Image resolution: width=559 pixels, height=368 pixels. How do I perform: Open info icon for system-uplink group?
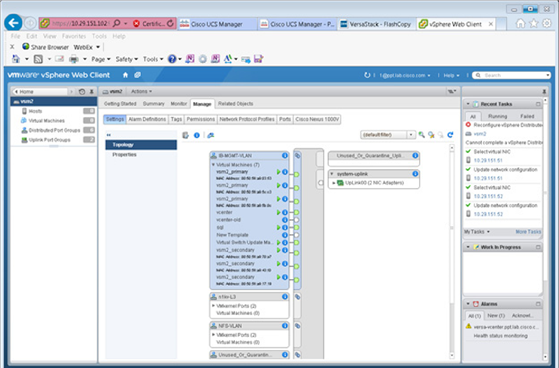click(415, 174)
